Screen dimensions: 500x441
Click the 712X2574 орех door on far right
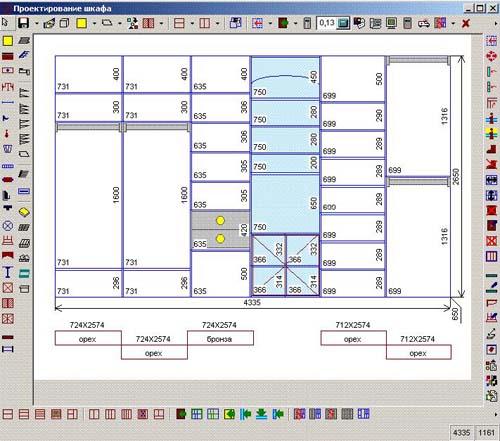tap(418, 353)
